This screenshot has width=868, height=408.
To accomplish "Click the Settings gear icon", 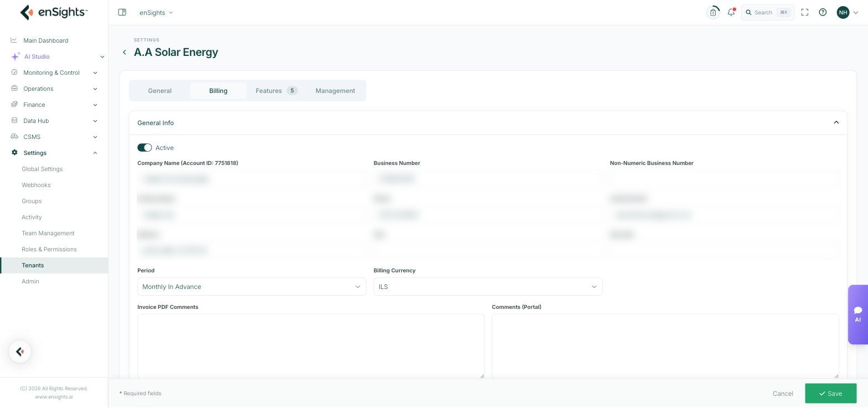I will 14,153.
